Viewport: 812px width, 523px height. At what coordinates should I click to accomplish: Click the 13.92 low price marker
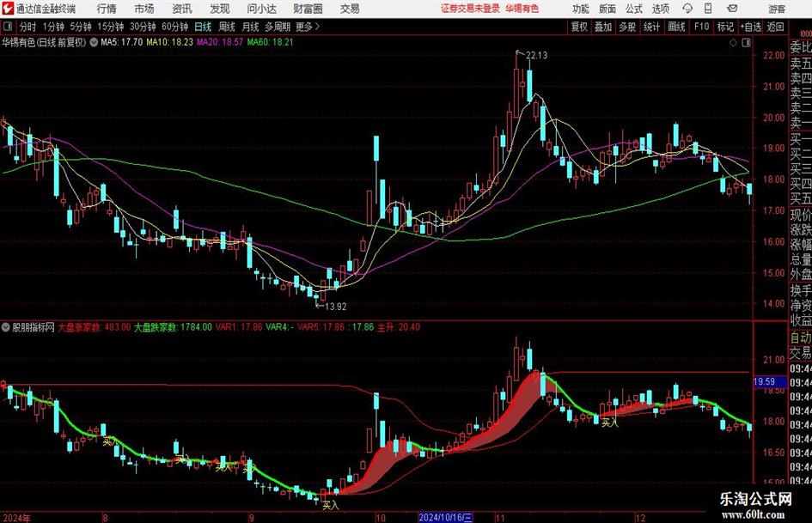click(x=335, y=307)
